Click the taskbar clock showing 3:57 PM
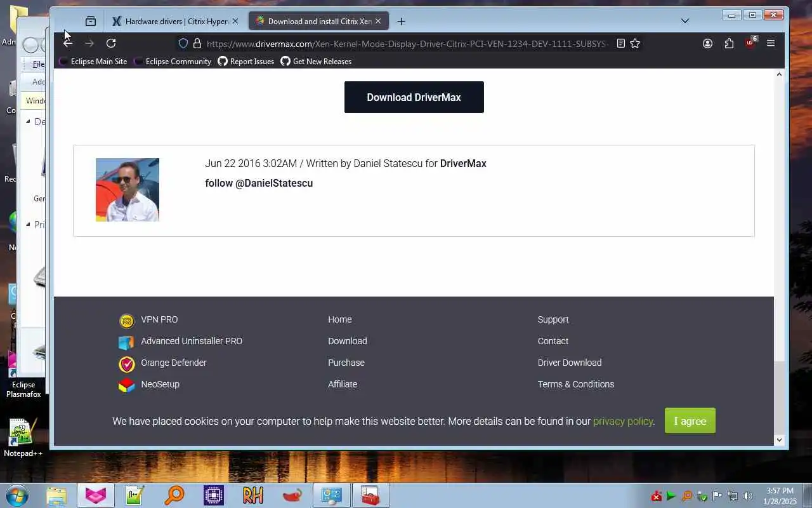812x508 pixels. pos(780,496)
